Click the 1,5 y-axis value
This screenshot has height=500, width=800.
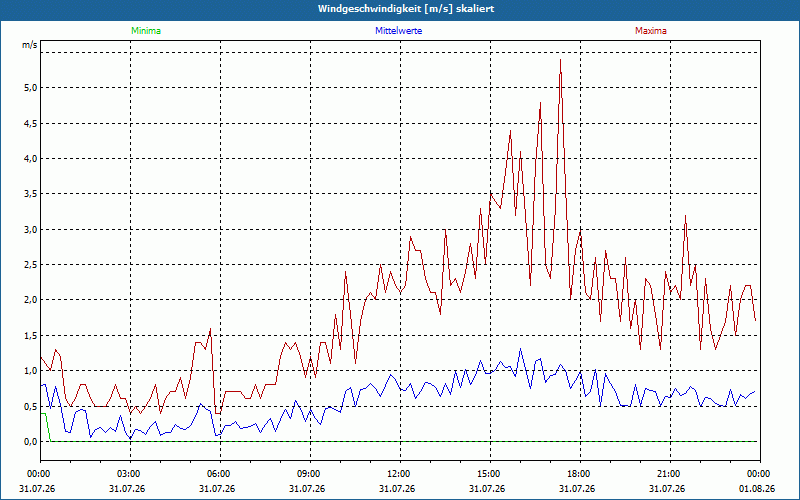31,335
